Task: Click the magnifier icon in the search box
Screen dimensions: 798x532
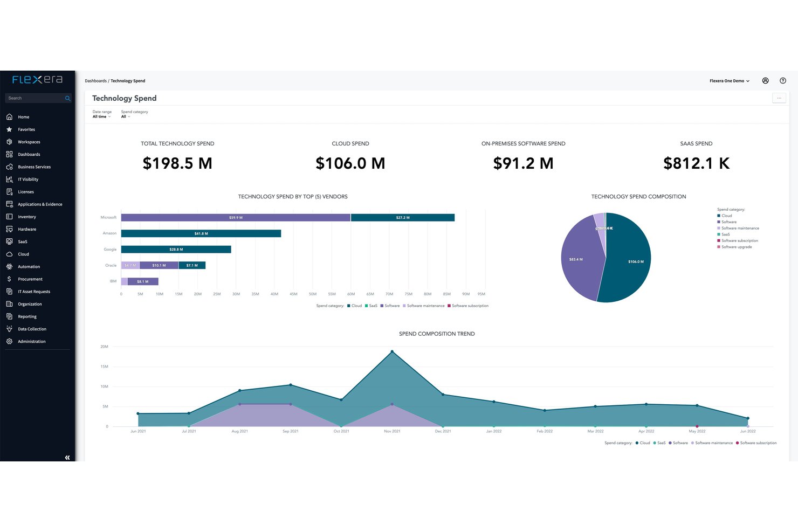Action: coord(67,98)
